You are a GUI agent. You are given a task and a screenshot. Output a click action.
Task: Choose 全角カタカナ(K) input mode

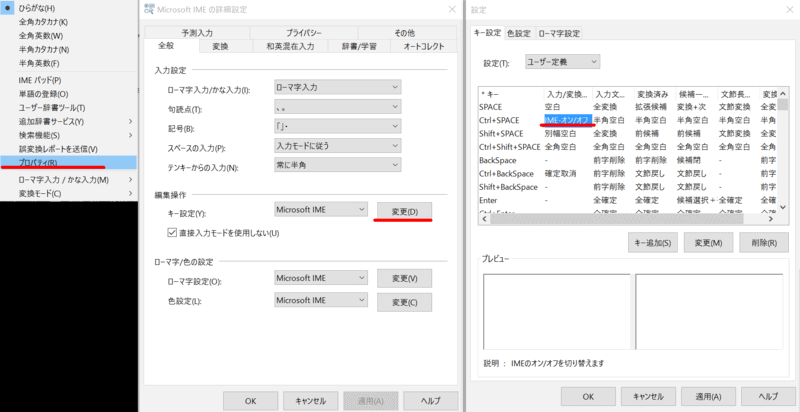coord(44,22)
